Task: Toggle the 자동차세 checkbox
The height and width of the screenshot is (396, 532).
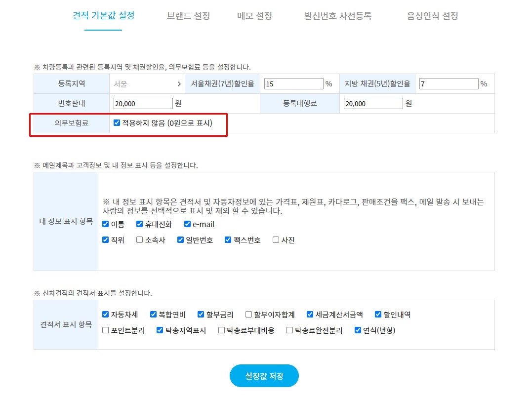Action: point(106,315)
